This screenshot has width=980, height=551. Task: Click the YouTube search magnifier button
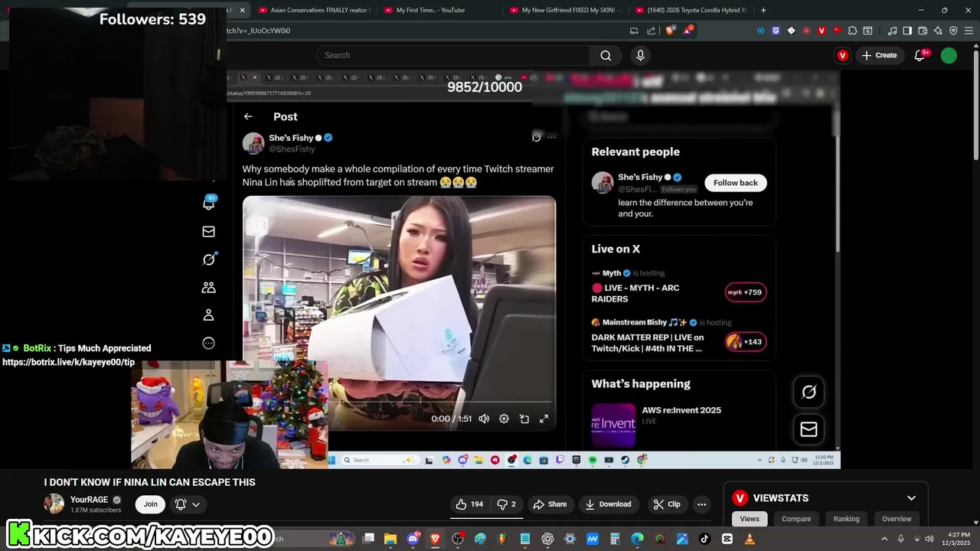tap(606, 55)
